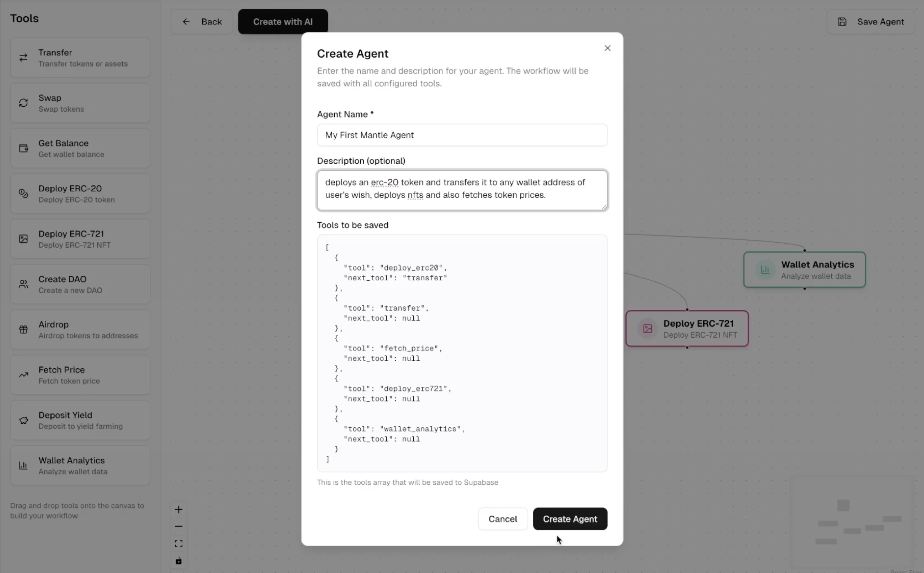Viewport: 924px width, 573px height.
Task: Click the Wallet Analytics canvas node
Action: point(804,270)
